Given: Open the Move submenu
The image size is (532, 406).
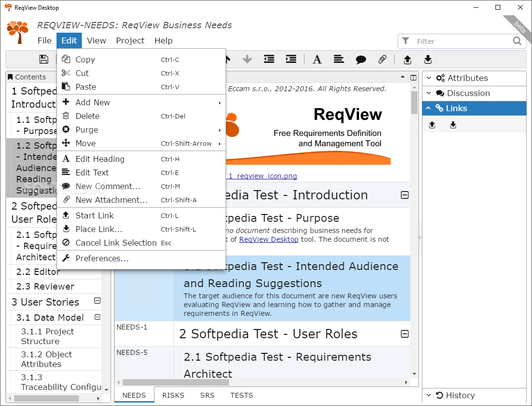Looking at the screenshot, I should 141,143.
